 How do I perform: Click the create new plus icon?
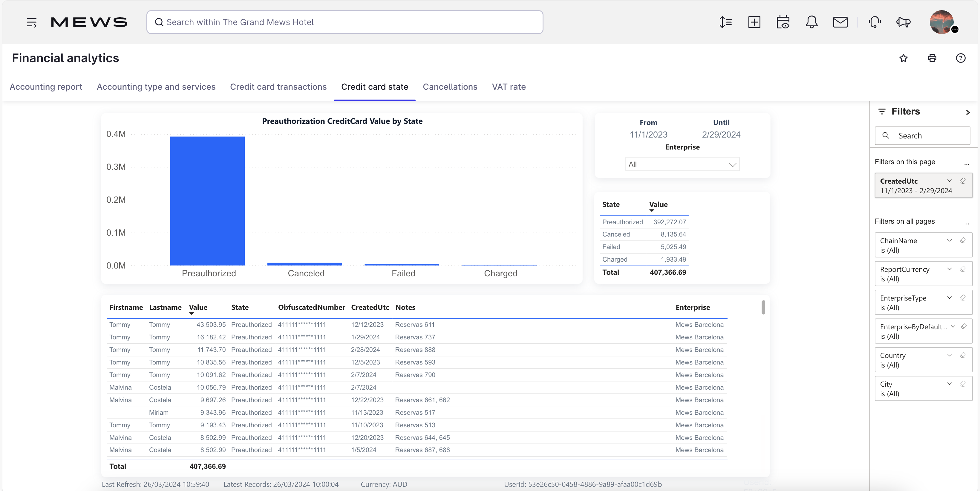click(x=754, y=22)
